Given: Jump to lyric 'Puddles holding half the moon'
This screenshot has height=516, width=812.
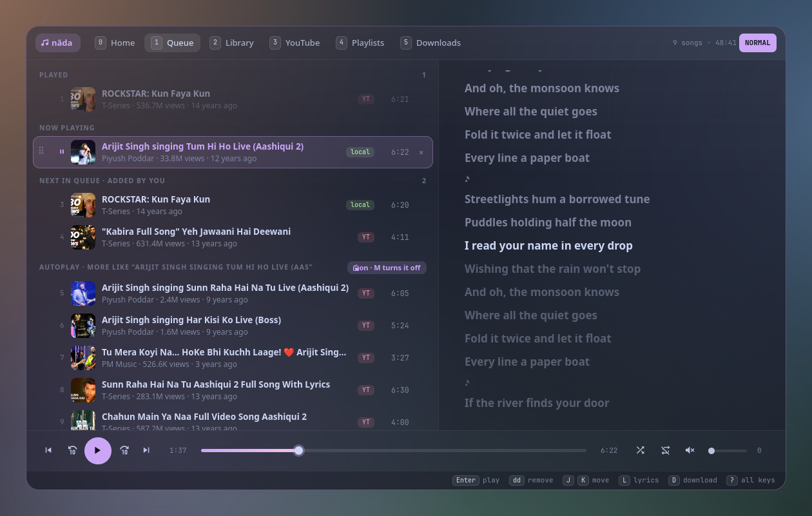Looking at the screenshot, I should coord(548,223).
